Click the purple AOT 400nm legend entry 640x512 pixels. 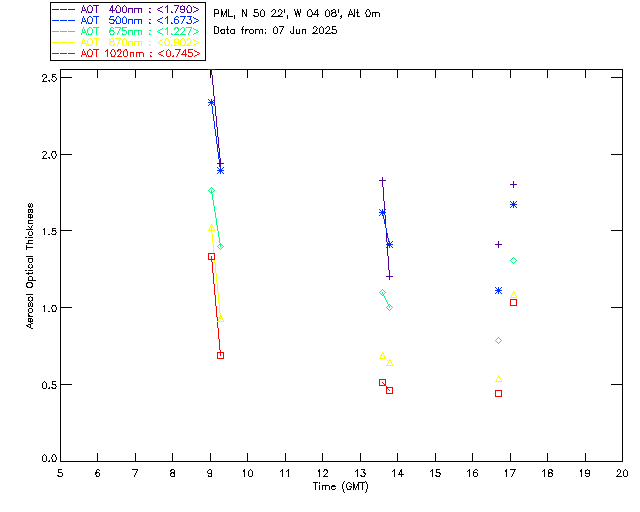pos(127,9)
